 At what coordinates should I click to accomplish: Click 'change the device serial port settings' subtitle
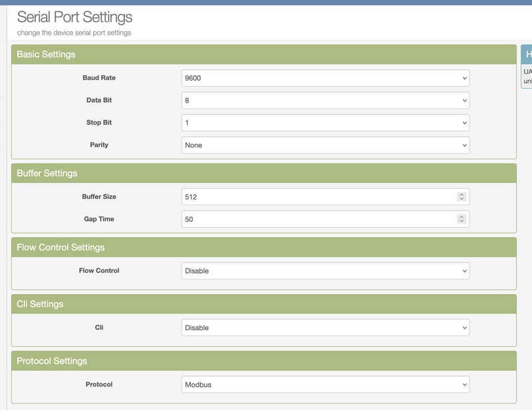point(74,33)
